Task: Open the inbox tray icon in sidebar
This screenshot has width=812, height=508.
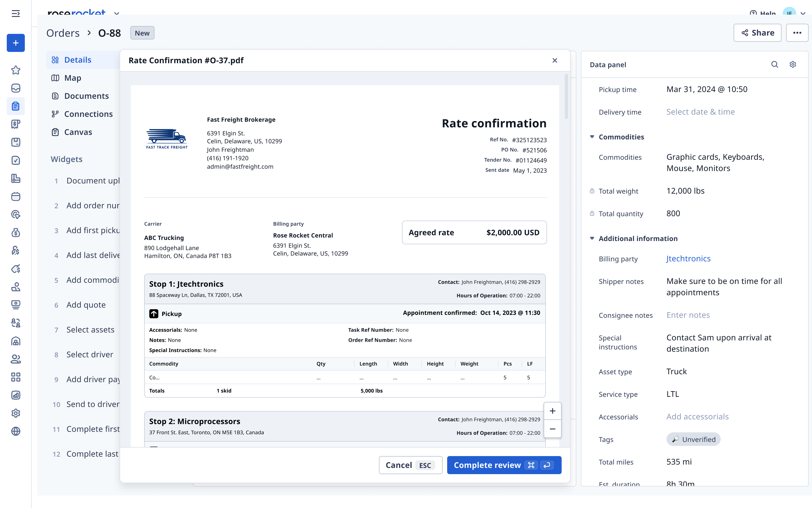Action: 16,88
